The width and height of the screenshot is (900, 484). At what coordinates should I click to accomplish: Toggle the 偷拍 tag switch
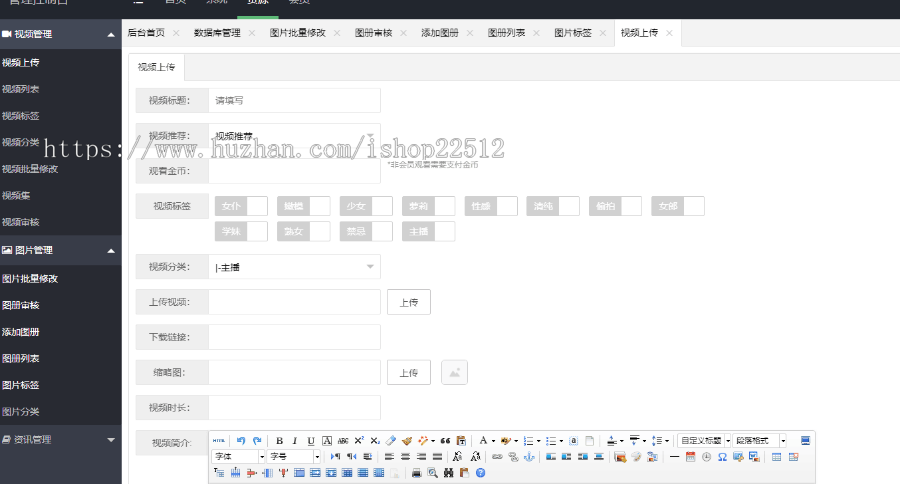(615, 206)
